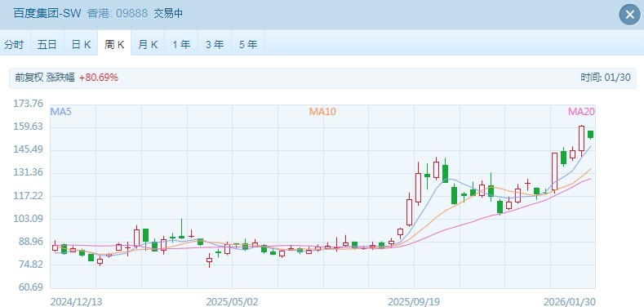The image size is (644, 307).
Task: Click the 百度集团-SW stock name
Action: pyautogui.click(x=47, y=13)
